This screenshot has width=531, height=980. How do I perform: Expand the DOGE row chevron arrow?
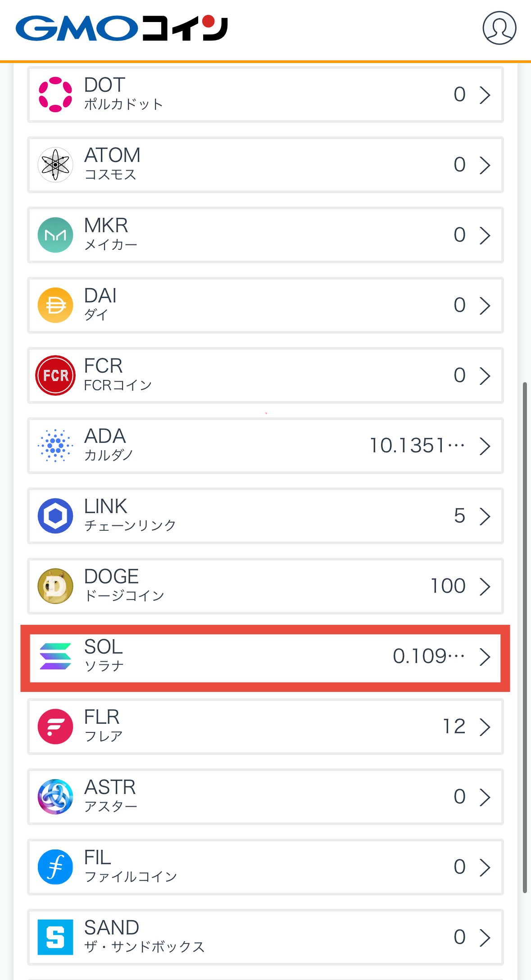pyautogui.click(x=485, y=587)
